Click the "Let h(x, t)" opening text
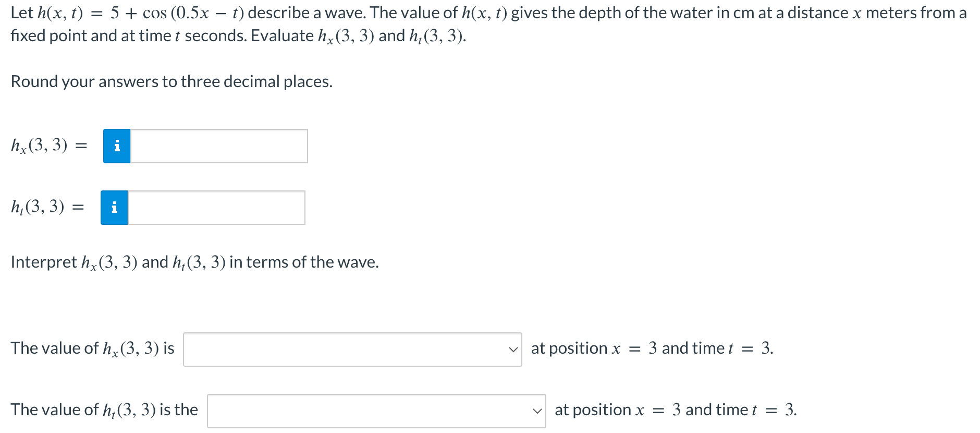This screenshot has width=980, height=433. click(x=47, y=13)
